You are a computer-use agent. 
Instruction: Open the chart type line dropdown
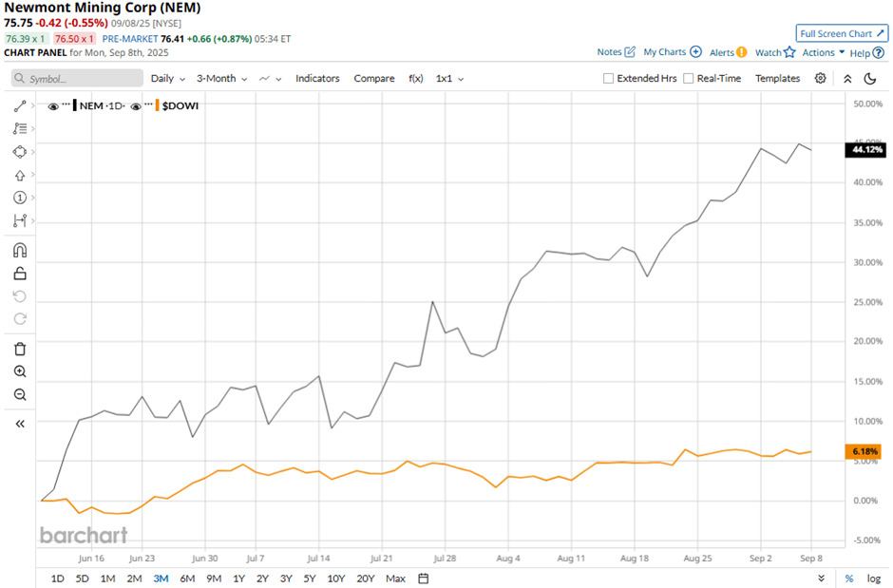pyautogui.click(x=270, y=79)
